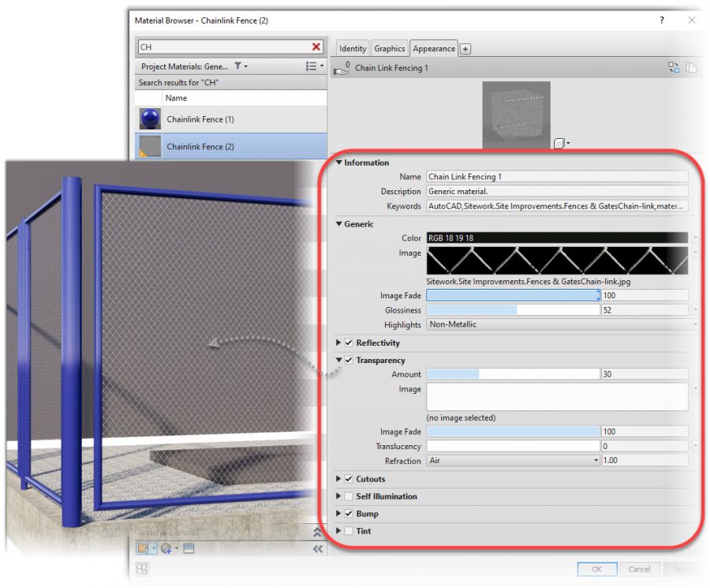This screenshot has height=588, width=710.
Task: Click the OK button
Action: (x=596, y=570)
